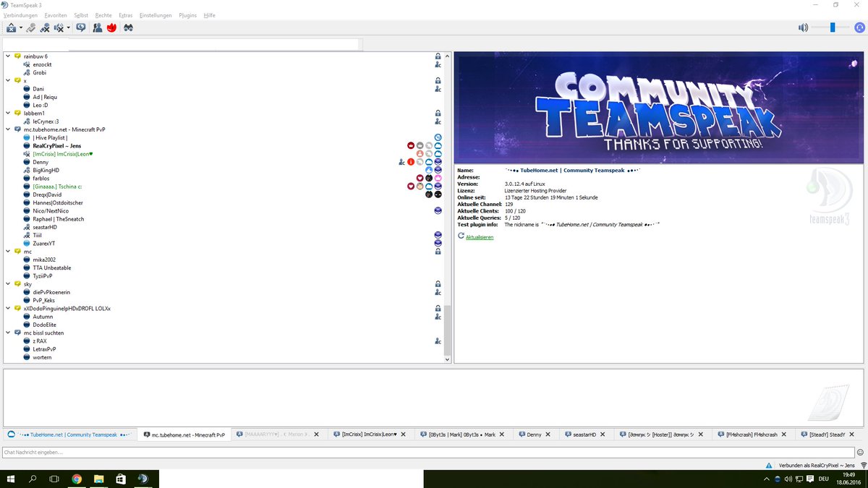This screenshot has width=868, height=488.
Task: Open the dropdown arrow beside the mute speakers icon
Action: pyautogui.click(x=68, y=27)
